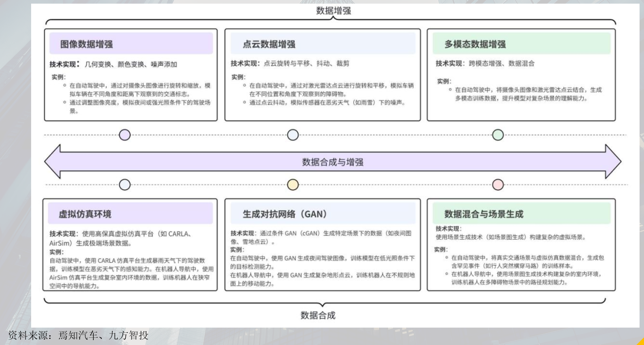644x345 pixels.
Task: Select the light blue circle above 虚拟仿真环境
Action: tap(125, 185)
